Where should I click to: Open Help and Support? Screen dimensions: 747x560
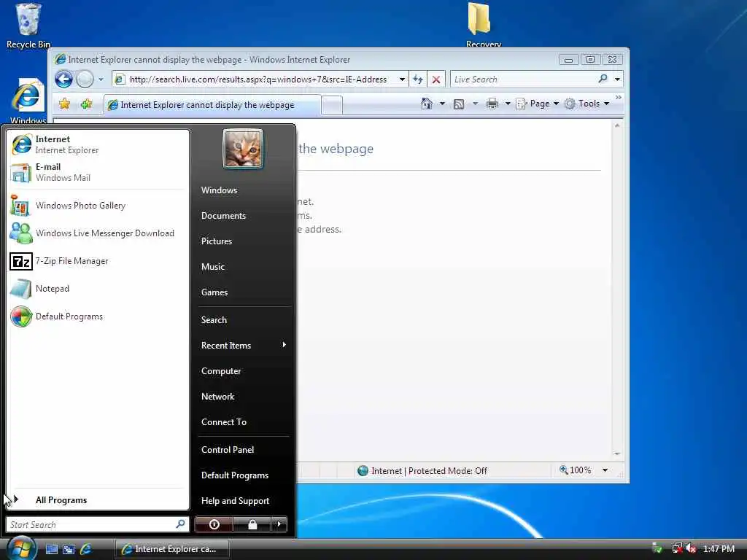236,501
